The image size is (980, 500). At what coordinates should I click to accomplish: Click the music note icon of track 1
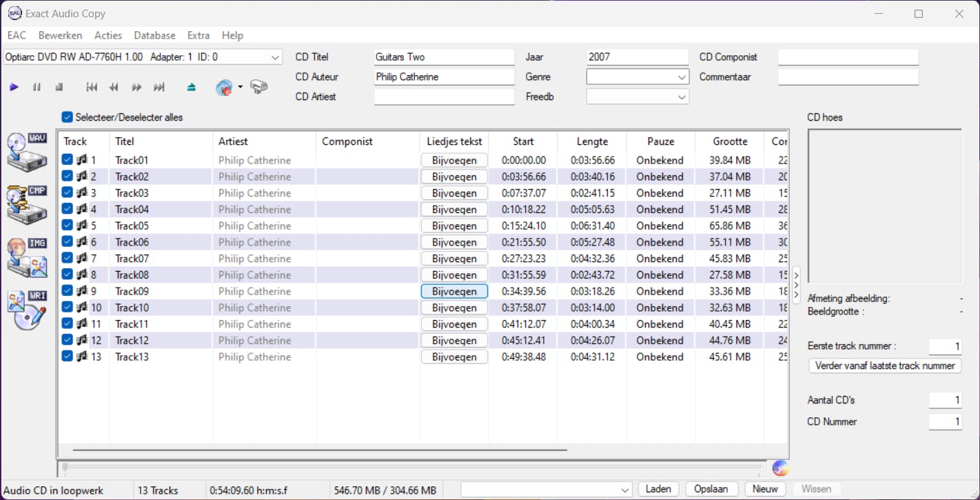pos(82,160)
